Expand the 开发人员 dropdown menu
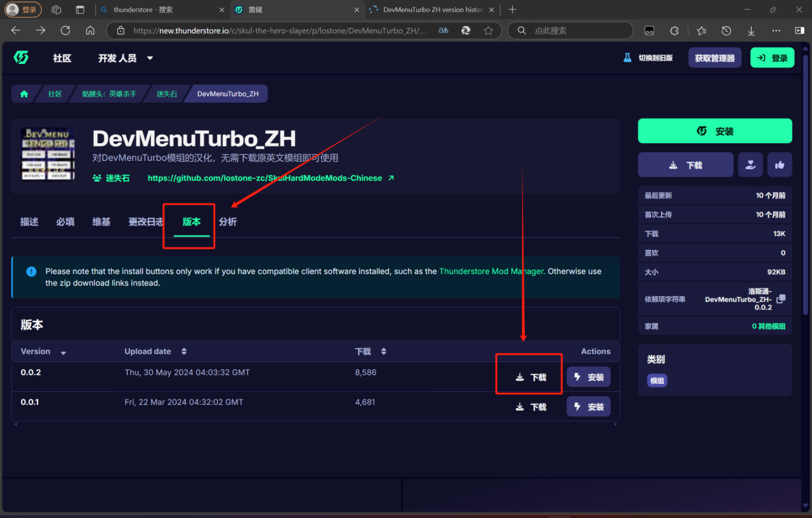Viewport: 812px width, 518px height. (126, 58)
